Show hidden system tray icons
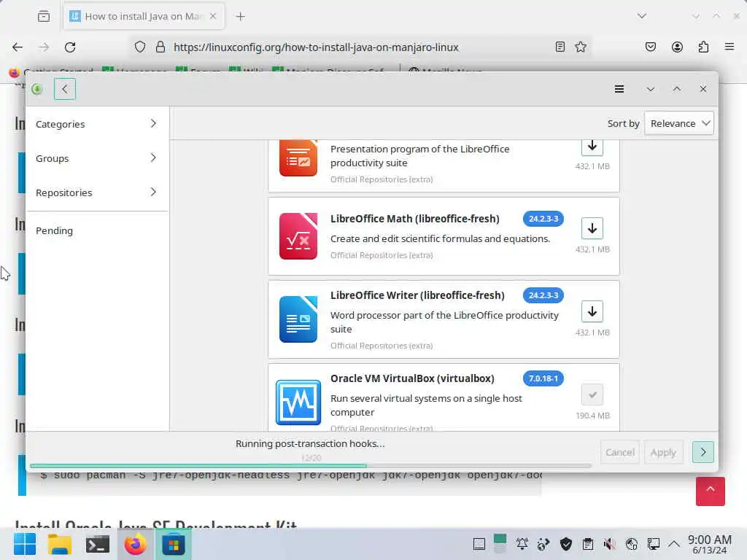Screen dimensions: 747x560 [673, 544]
